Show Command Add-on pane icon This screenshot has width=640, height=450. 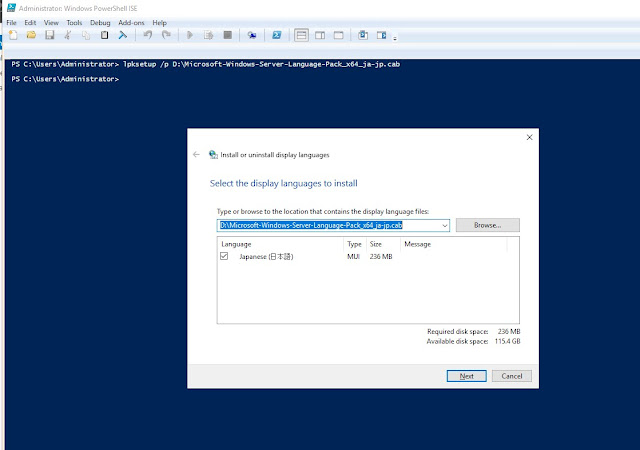coord(381,36)
